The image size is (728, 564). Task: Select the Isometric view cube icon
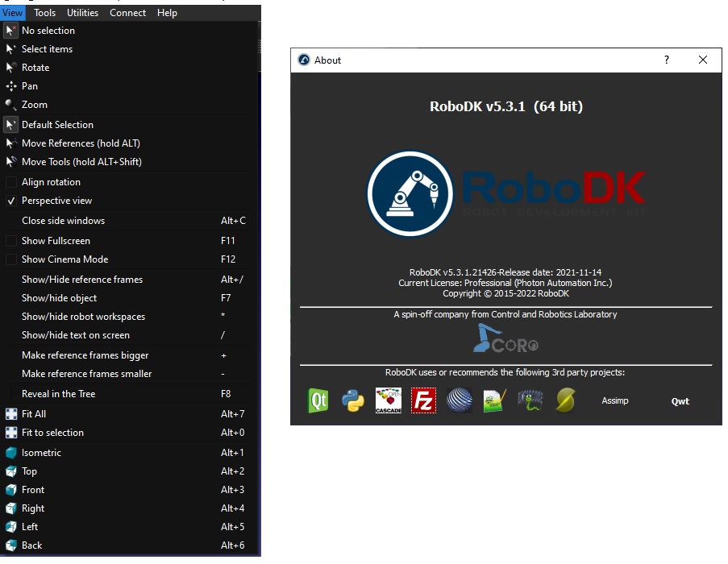(x=11, y=453)
